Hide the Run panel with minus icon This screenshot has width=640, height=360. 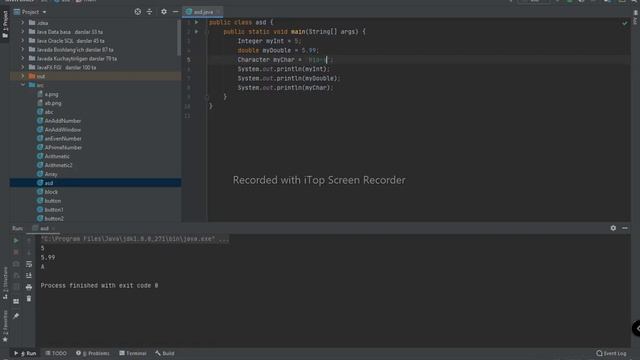[x=625, y=228]
